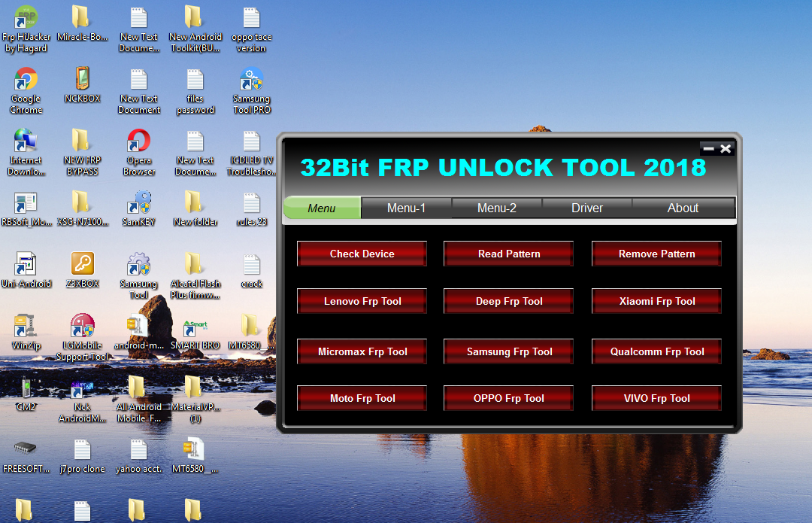Launch Samsung Tool gear shortcut
Viewport: 812px width, 523px height.
pyautogui.click(x=139, y=275)
